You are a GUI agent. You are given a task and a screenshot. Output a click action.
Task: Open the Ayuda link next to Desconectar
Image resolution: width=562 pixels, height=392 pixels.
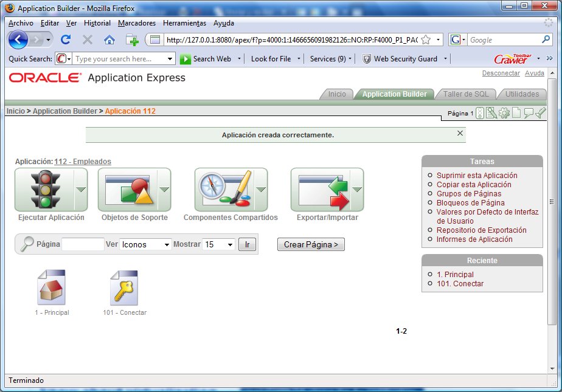[x=535, y=73]
